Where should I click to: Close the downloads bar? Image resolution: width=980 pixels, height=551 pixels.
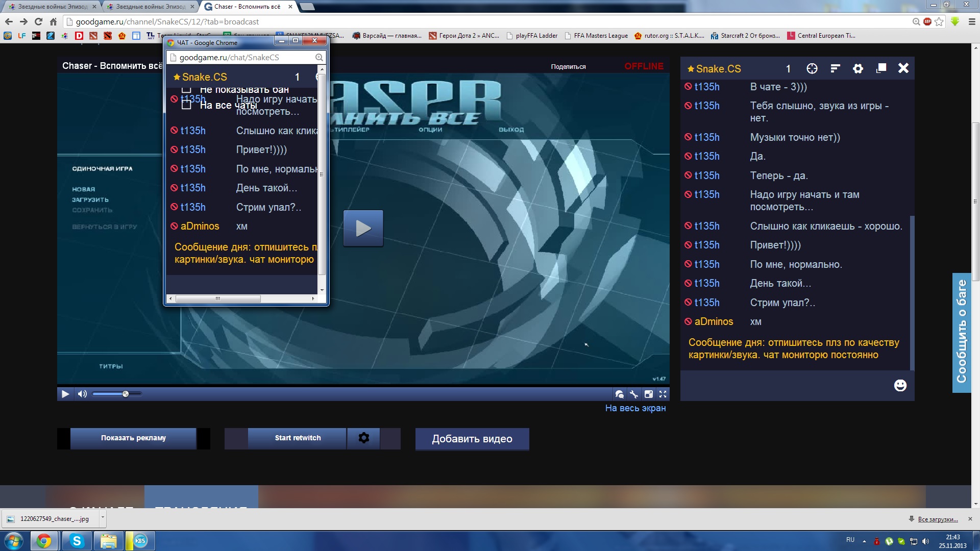coord(970,519)
